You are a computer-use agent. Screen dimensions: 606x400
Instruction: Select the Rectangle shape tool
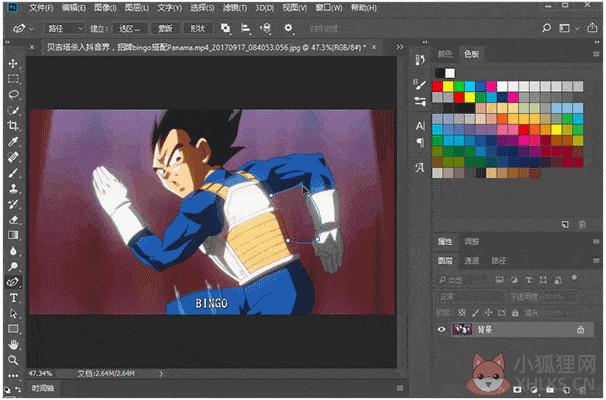13,329
